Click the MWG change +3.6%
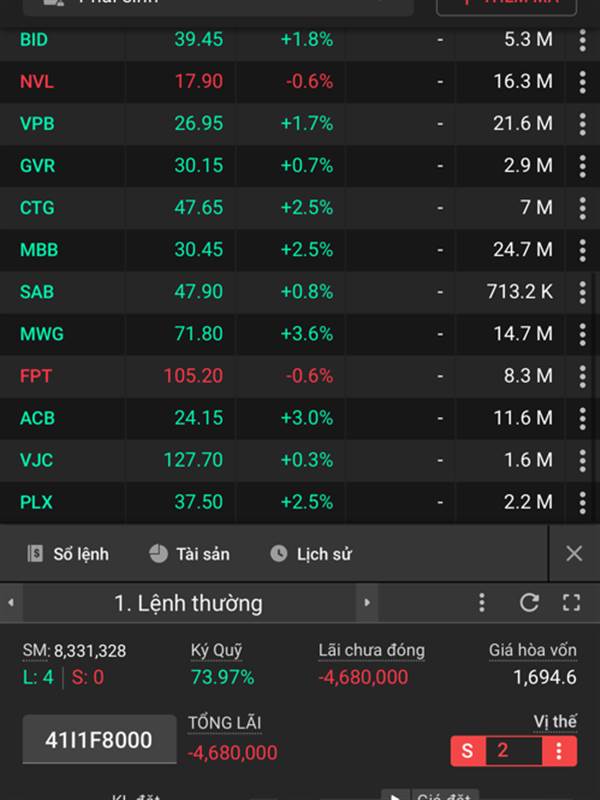Viewport: 600px width, 800px height. (x=307, y=334)
